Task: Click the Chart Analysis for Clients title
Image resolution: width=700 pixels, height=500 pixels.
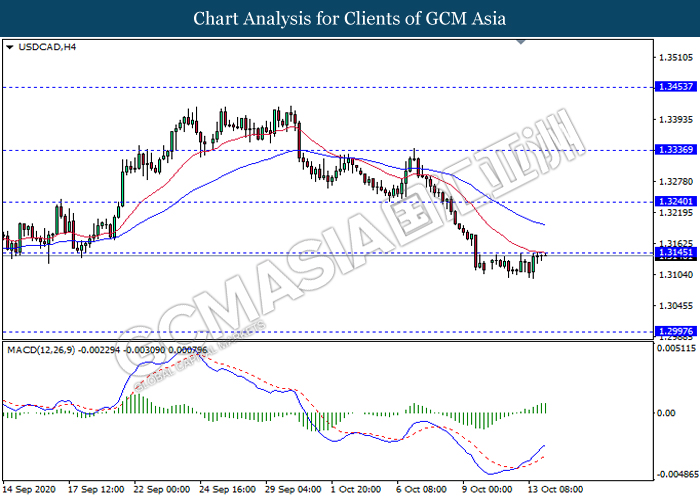Action: [x=350, y=19]
